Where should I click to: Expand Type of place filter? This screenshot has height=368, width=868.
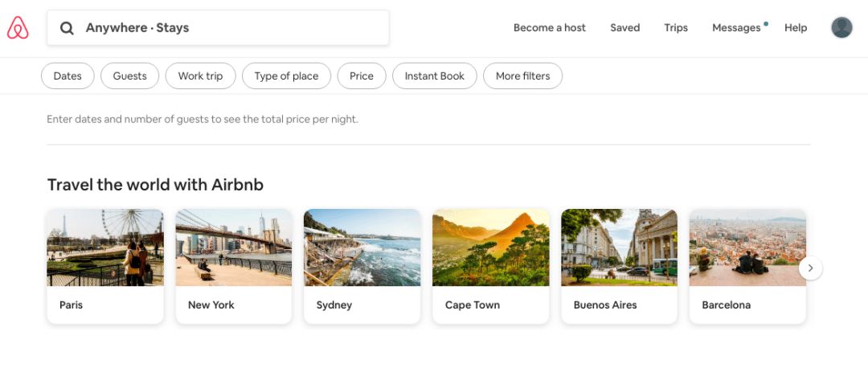pyautogui.click(x=286, y=76)
